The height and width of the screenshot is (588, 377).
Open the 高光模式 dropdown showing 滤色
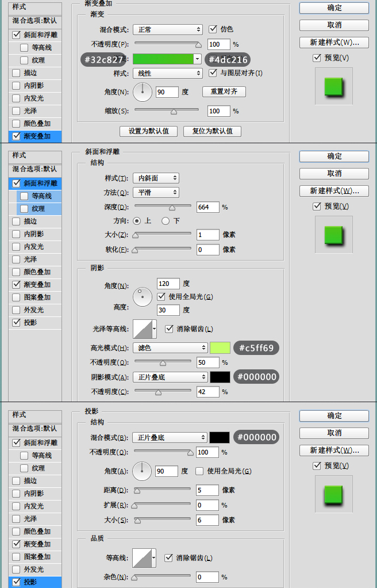(x=170, y=348)
